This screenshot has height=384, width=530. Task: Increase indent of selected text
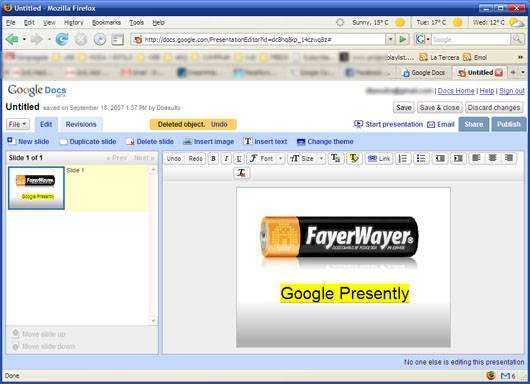click(458, 159)
